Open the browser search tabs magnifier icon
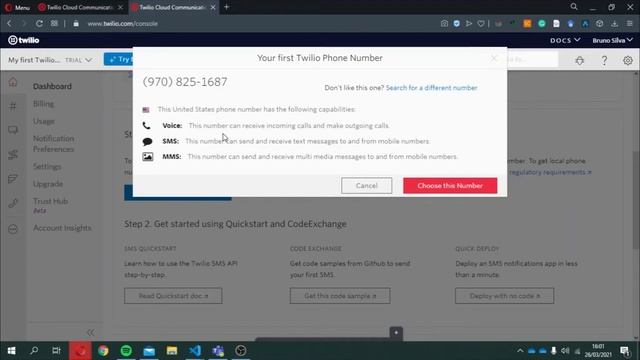 pos(574,7)
